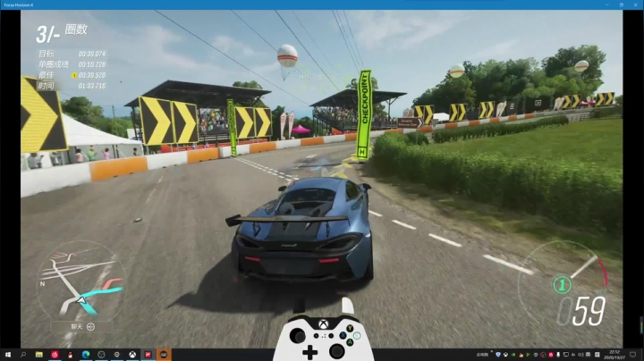Click the player arrow on the minimap
Viewport: 644px width, 361px height.
pos(81,301)
